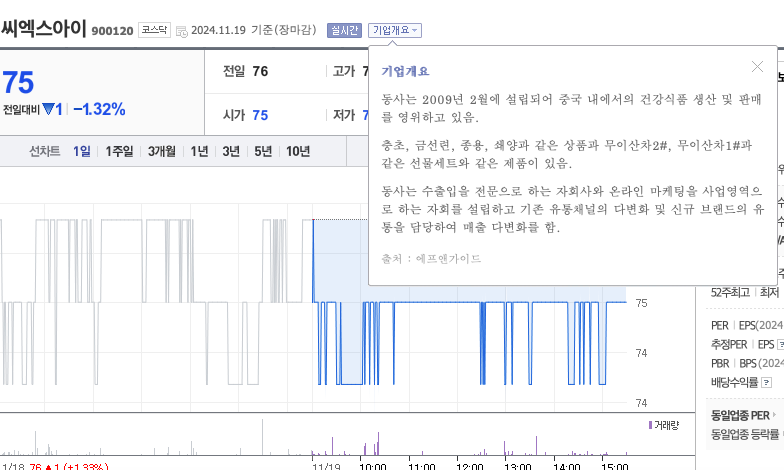Click the stock code 900120
The height and width of the screenshot is (470, 784).
point(112,31)
